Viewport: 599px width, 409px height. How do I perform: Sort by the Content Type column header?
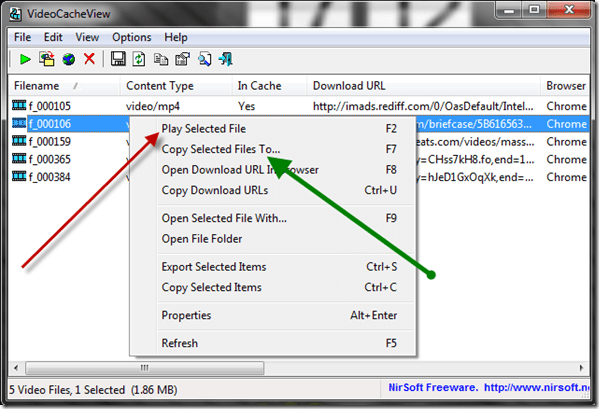176,86
